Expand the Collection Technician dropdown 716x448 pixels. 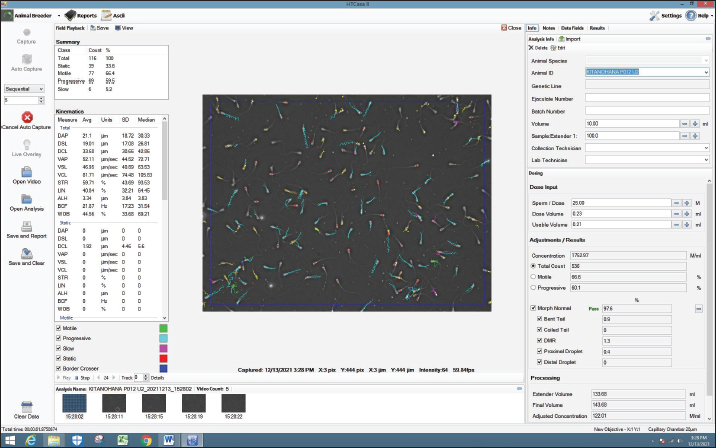706,147
